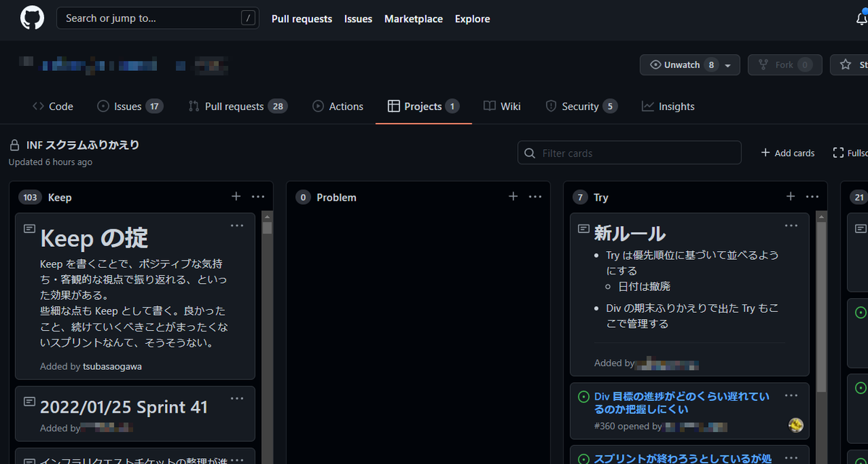Click the plus icon on the Problem column
Viewport: 868px width, 464px height.
(513, 196)
